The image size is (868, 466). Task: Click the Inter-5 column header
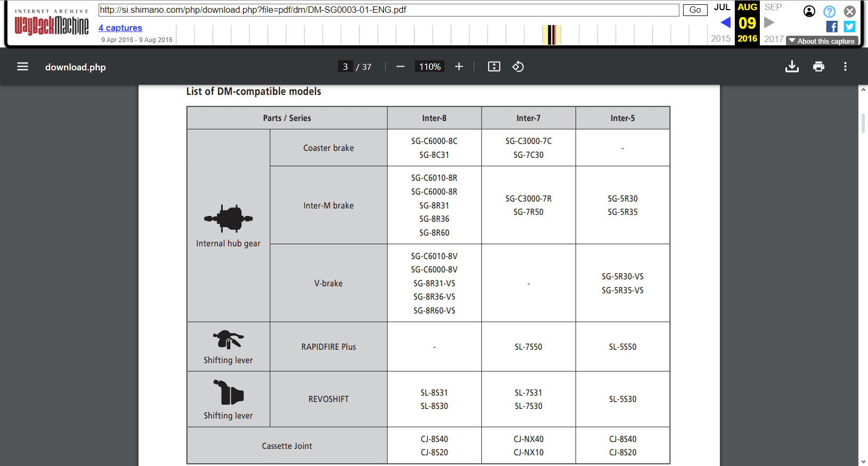(x=623, y=118)
